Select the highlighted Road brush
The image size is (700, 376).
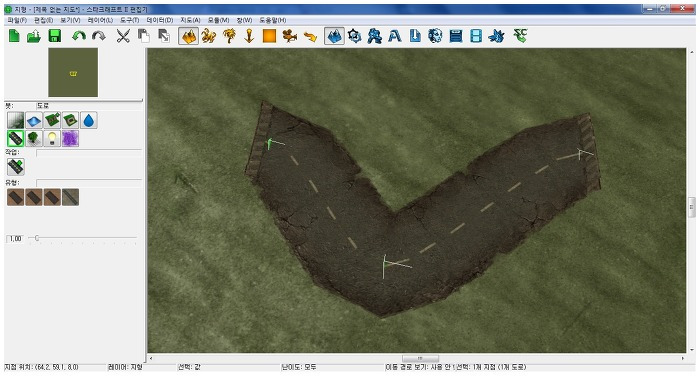click(15, 138)
